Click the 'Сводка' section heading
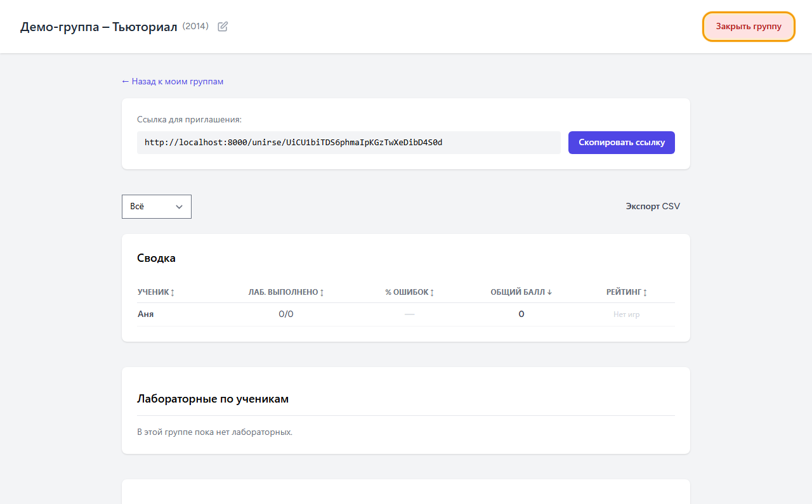The height and width of the screenshot is (504, 812). (x=157, y=258)
